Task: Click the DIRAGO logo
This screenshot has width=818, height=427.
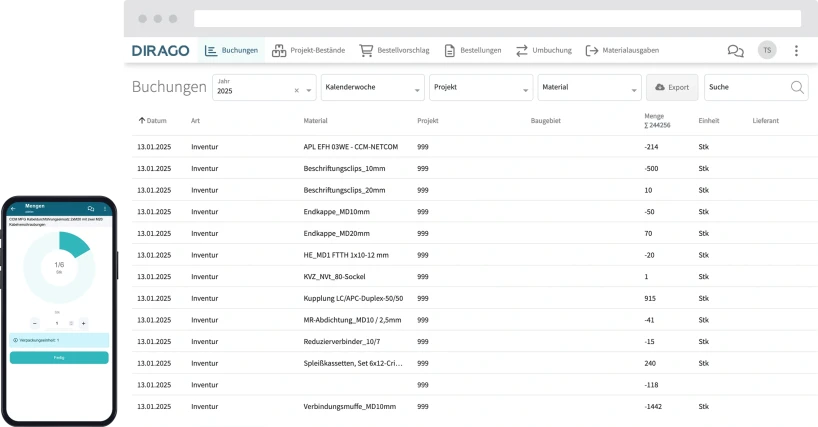Action: [x=160, y=50]
